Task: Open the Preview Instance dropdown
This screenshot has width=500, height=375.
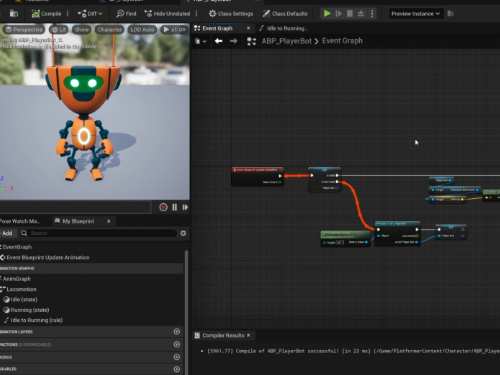Action: [415, 14]
